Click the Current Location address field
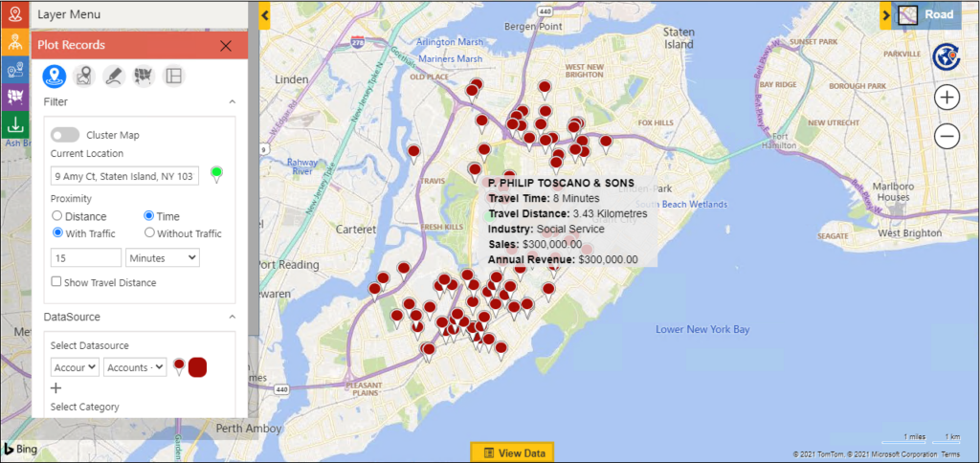This screenshot has width=980, height=463. pos(124,176)
